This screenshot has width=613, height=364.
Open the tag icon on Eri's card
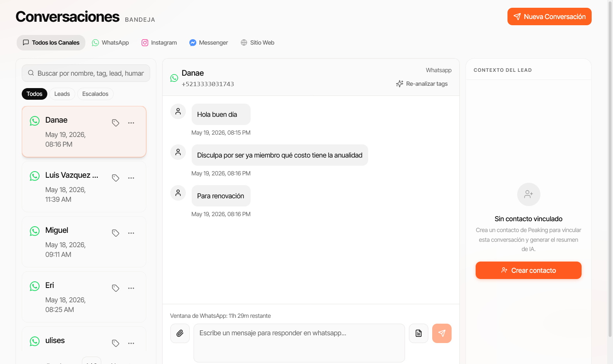click(116, 288)
